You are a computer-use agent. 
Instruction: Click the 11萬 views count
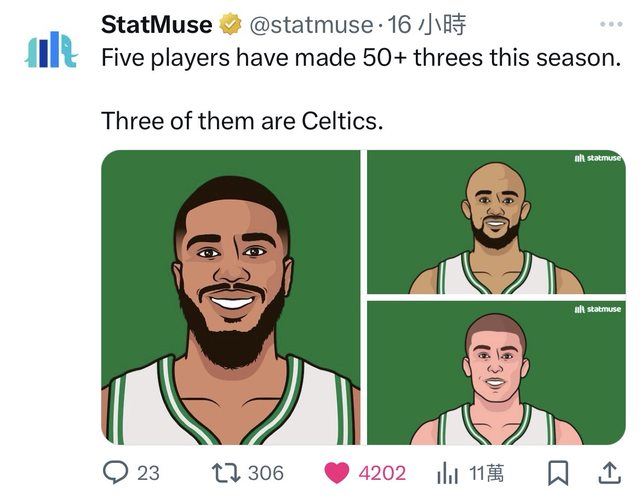click(487, 473)
